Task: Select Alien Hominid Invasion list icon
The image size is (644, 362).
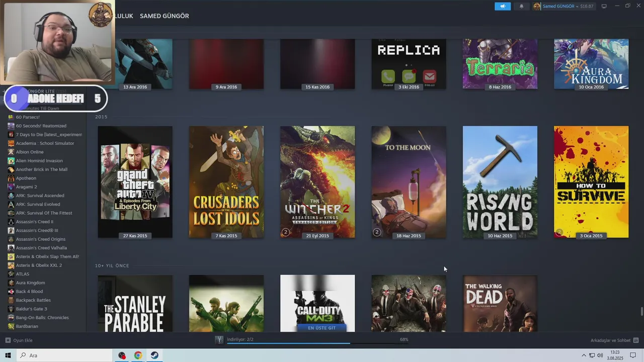Action: point(11,160)
